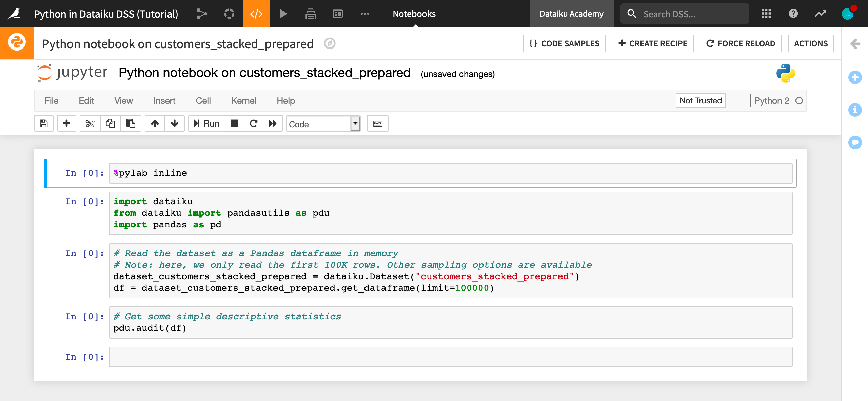The image size is (868, 401).
Task: Open the Help menu
Action: click(x=285, y=101)
